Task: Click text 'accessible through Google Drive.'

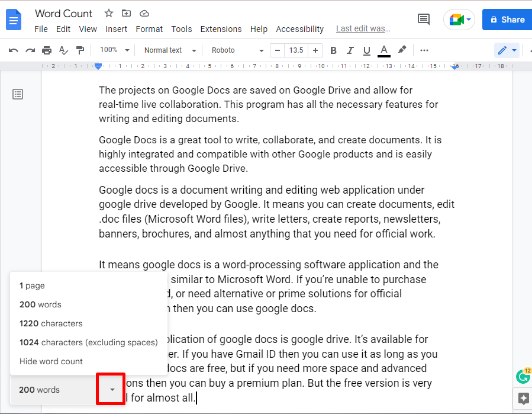Action: pos(173,168)
